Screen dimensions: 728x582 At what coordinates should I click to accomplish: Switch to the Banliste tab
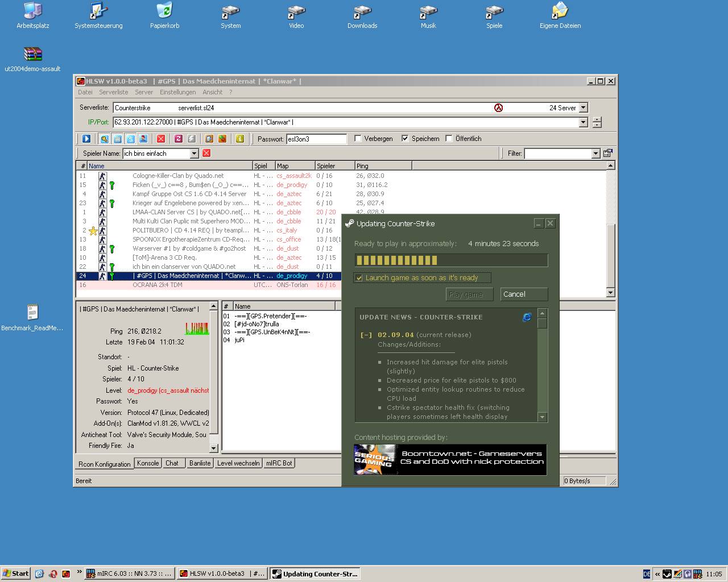[200, 463]
